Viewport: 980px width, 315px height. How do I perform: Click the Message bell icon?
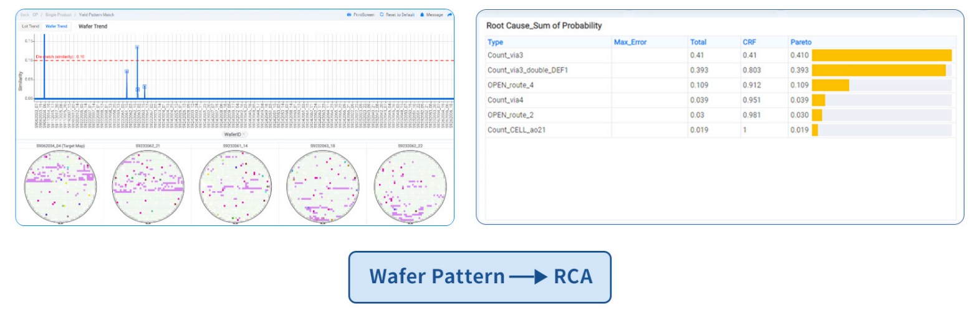pos(422,14)
